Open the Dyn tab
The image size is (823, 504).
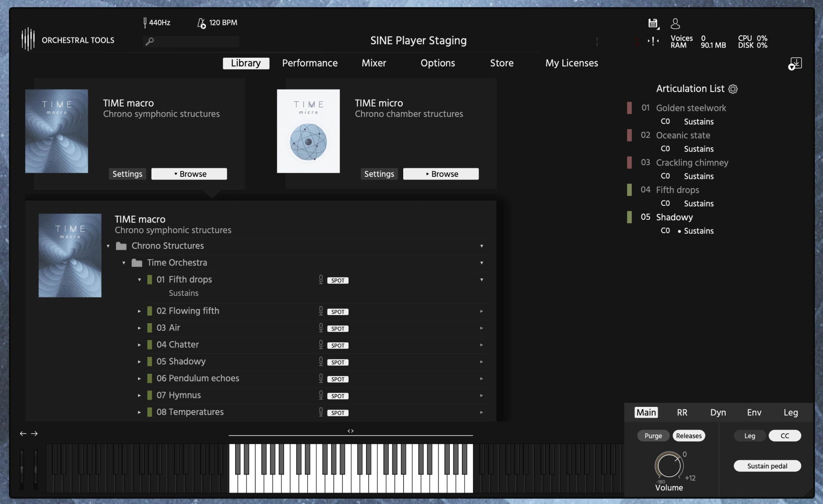coord(718,413)
